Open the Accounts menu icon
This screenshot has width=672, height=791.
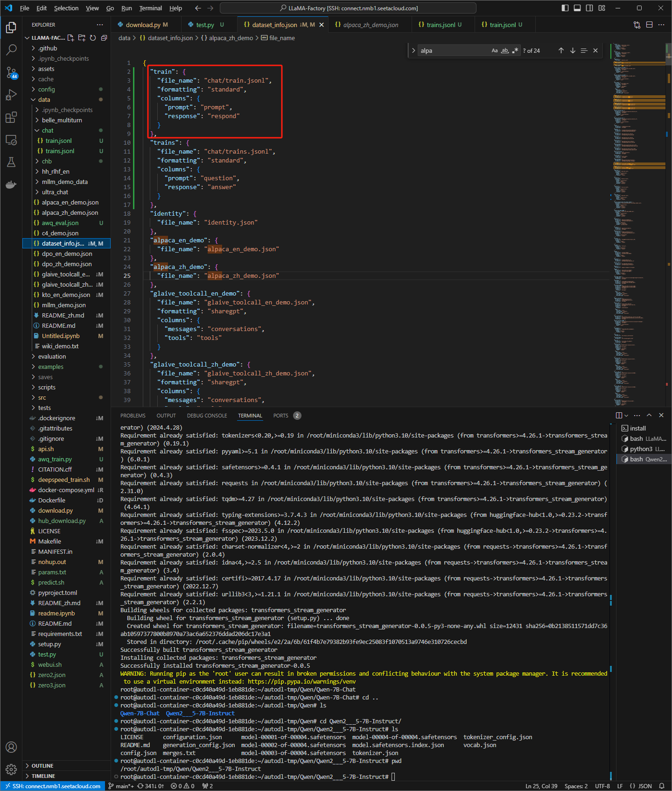[x=11, y=747]
